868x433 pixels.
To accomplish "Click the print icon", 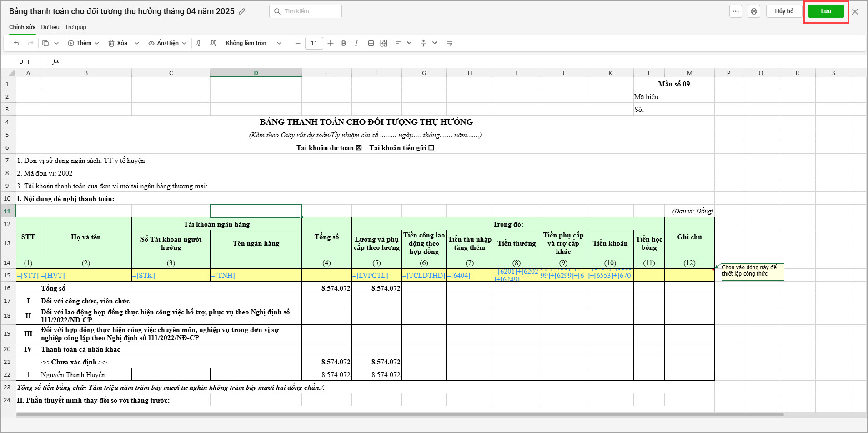I will (754, 11).
